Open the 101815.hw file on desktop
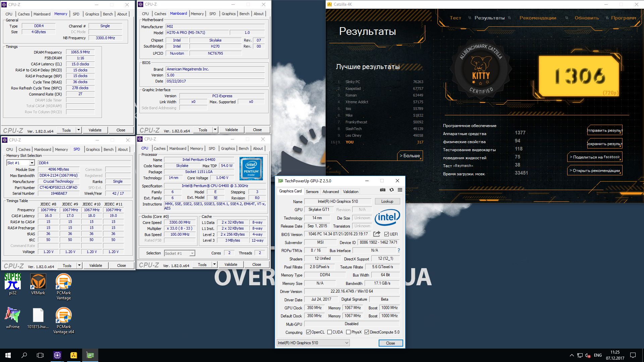The width and height of the screenshot is (644, 362). 38,318
